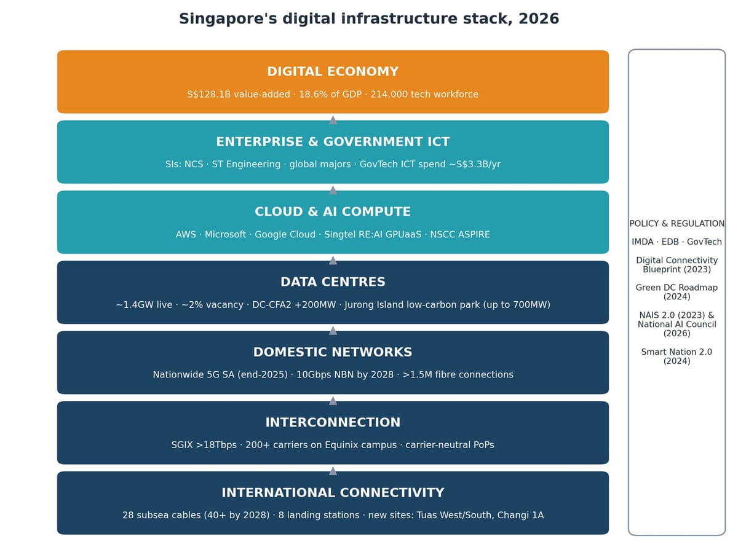The width and height of the screenshot is (738, 560).
Task: Select the DIGITAL ECONOMY heading
Action: 333,72
